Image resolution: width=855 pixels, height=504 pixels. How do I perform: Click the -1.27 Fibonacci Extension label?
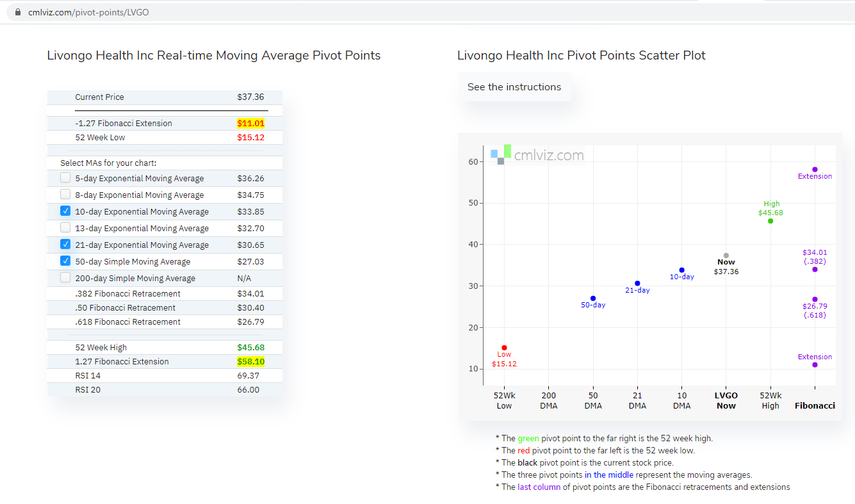pyautogui.click(x=124, y=124)
